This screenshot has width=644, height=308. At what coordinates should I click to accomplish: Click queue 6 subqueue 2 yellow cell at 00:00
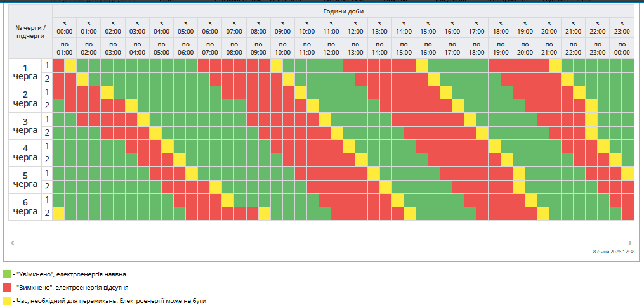(58, 214)
